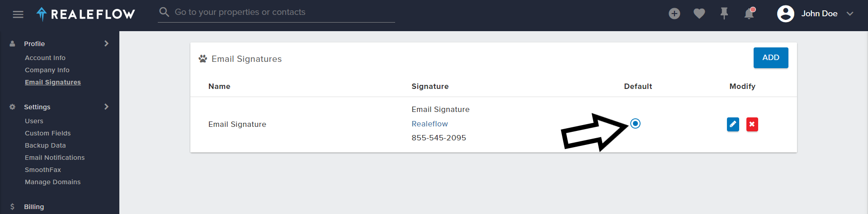
Task: Open favorites heart icon
Action: click(x=699, y=14)
